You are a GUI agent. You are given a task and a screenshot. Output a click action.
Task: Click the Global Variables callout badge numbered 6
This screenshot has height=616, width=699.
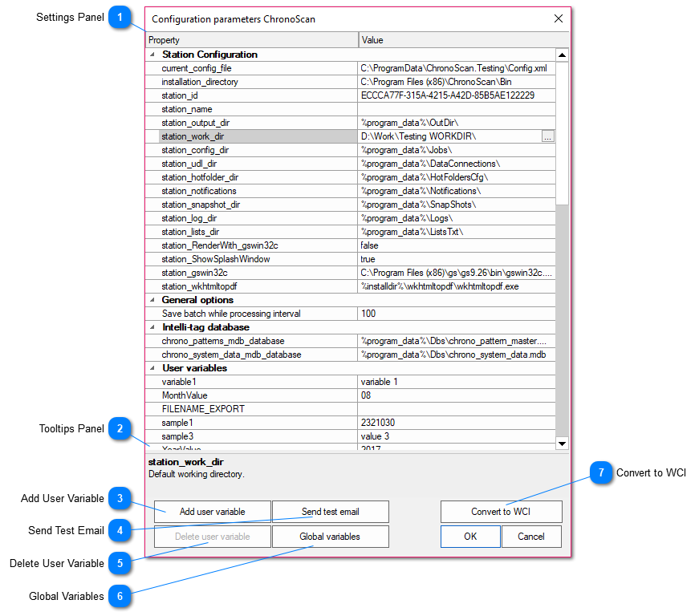click(120, 597)
